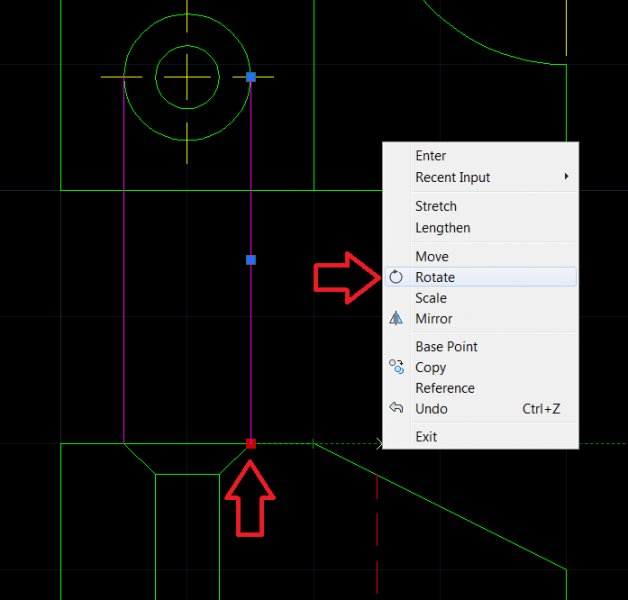
Task: Select Copy in the context menu
Action: (x=480, y=367)
